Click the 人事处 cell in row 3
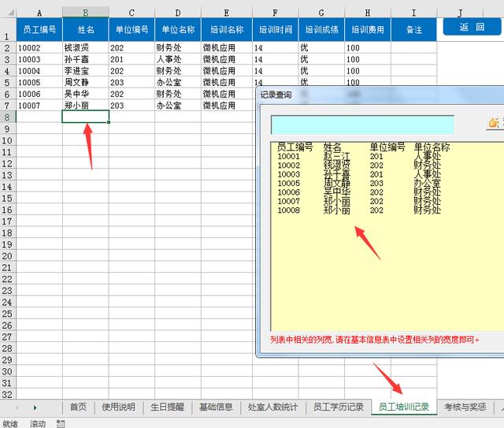504x428 pixels. tap(178, 59)
